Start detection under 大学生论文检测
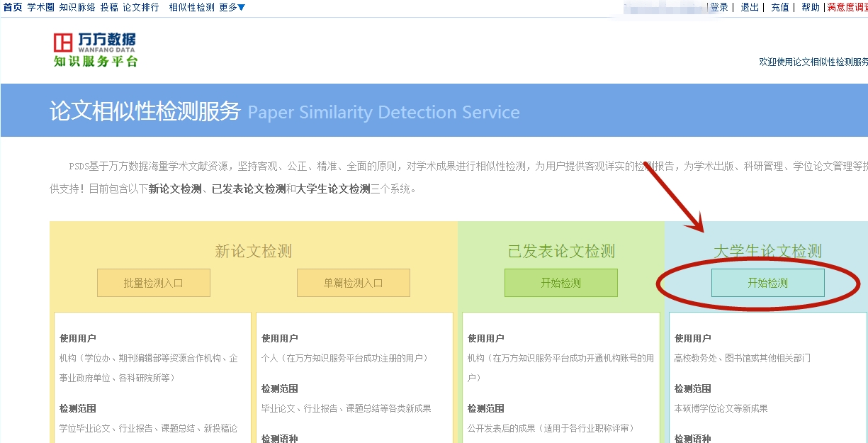Screen dimensions: 868x443 [x=768, y=283]
